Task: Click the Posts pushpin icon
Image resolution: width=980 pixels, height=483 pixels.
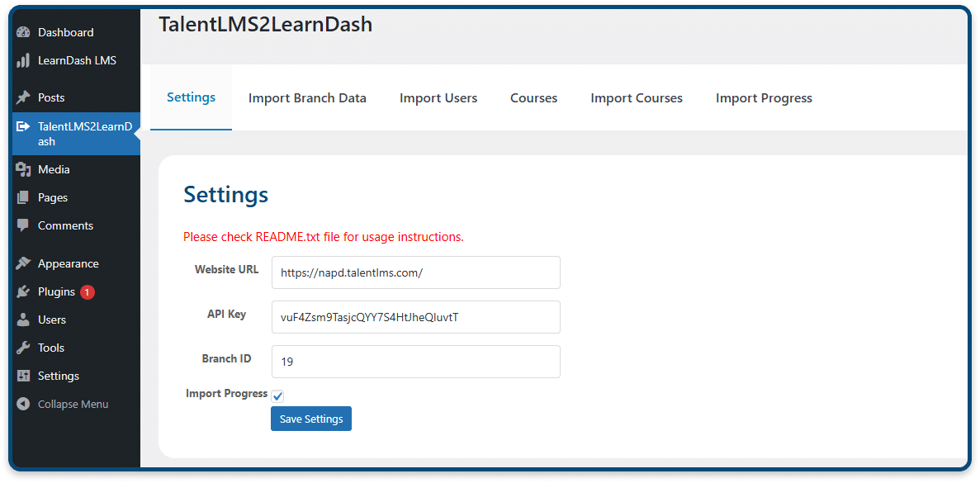Action: [23, 97]
